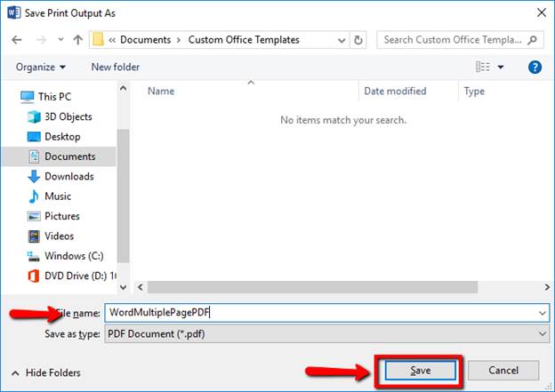Open the change view options dropdown
Image resolution: width=555 pixels, height=392 pixels.
(501, 67)
